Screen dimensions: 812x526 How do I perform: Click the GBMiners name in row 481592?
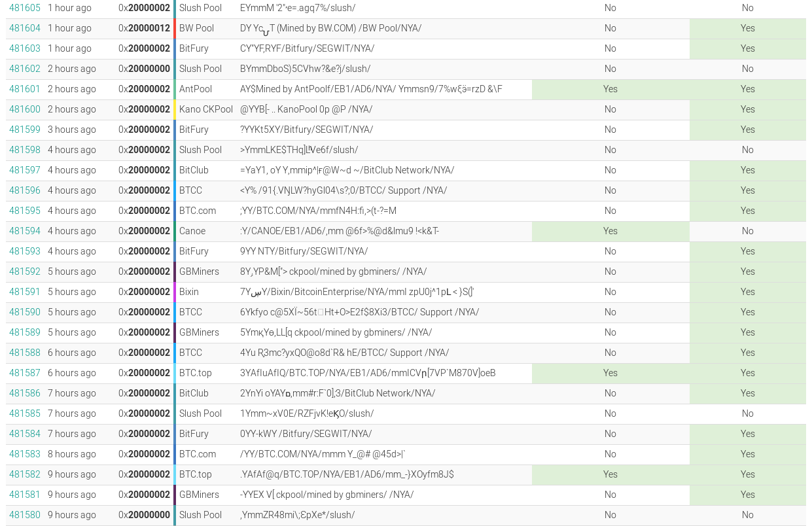pyautogui.click(x=199, y=272)
